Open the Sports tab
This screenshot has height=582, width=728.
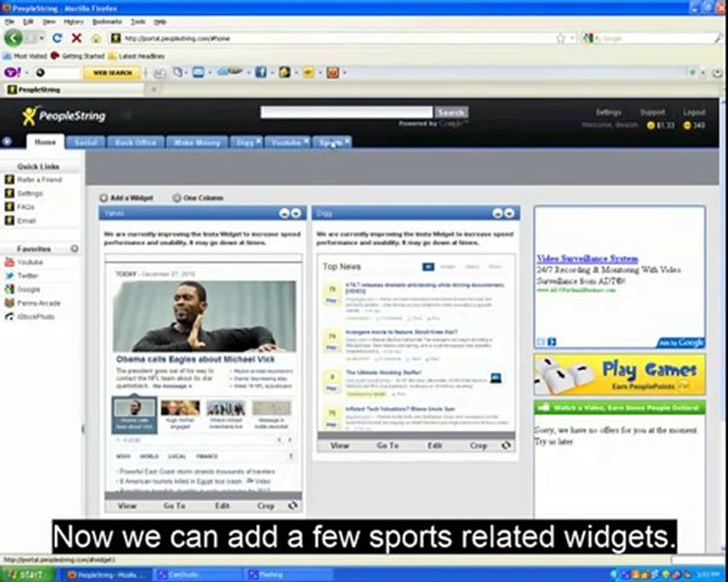click(330, 142)
